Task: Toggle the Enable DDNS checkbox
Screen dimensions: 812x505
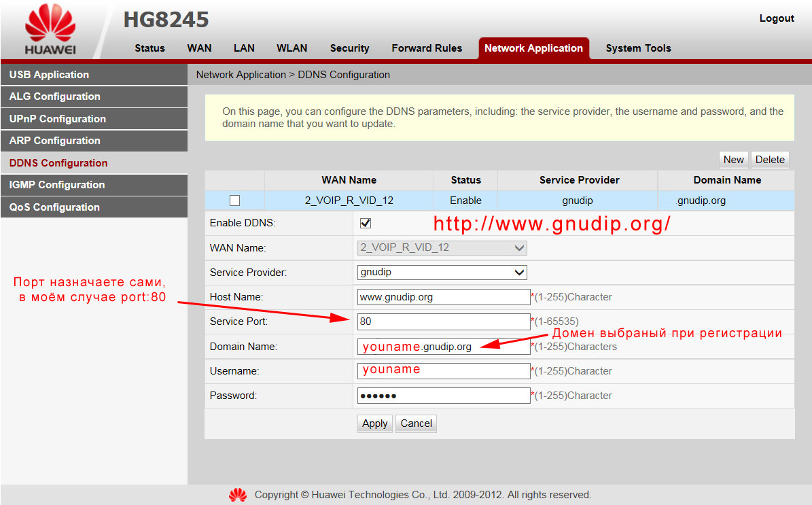Action: tap(366, 223)
